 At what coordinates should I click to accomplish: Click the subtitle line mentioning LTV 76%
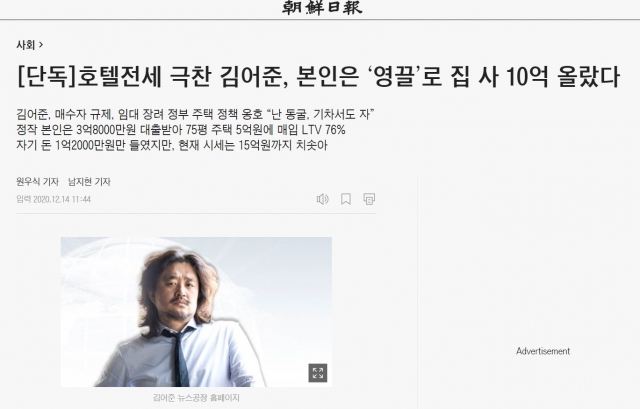click(x=181, y=130)
